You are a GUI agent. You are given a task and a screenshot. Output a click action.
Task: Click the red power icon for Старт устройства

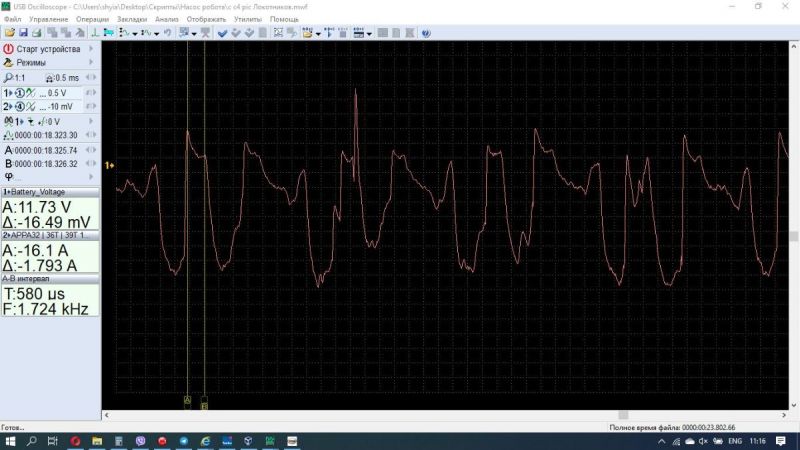click(x=8, y=49)
